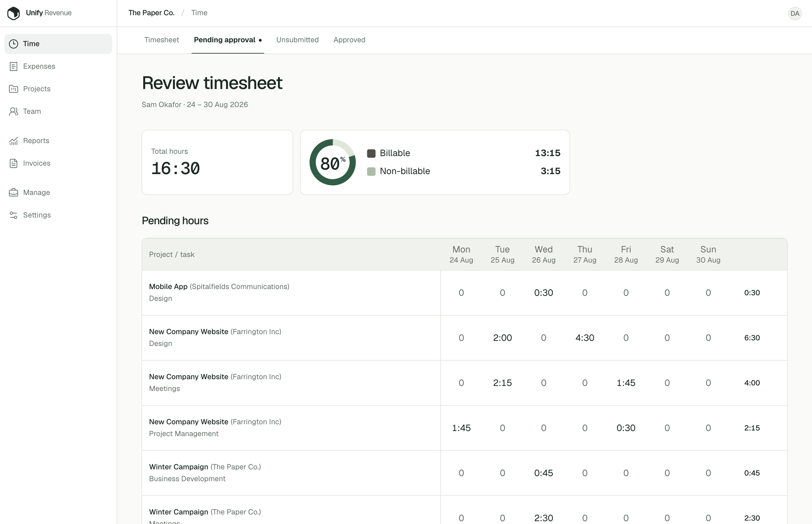Screen dimensions: 812x524
Task: Click Tuesday 2:00 in Website Design row
Action: pyautogui.click(x=502, y=338)
